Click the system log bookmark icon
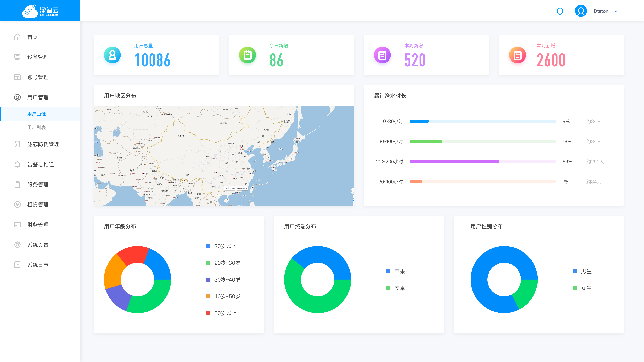Image resolution: width=644 pixels, height=362 pixels. (x=17, y=265)
